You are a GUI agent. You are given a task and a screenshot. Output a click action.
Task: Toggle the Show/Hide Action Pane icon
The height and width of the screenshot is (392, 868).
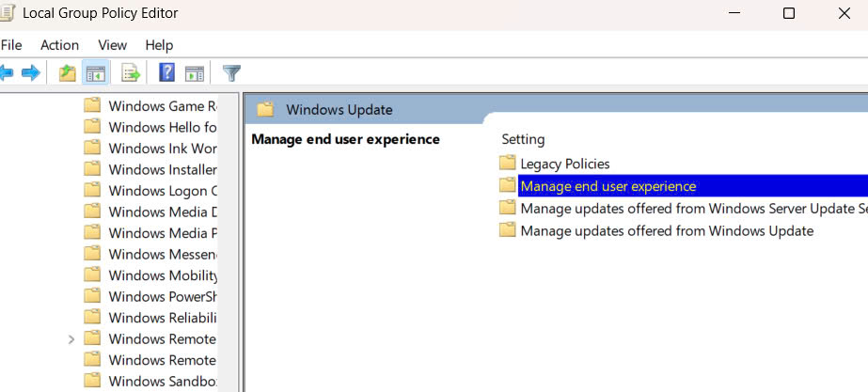195,72
